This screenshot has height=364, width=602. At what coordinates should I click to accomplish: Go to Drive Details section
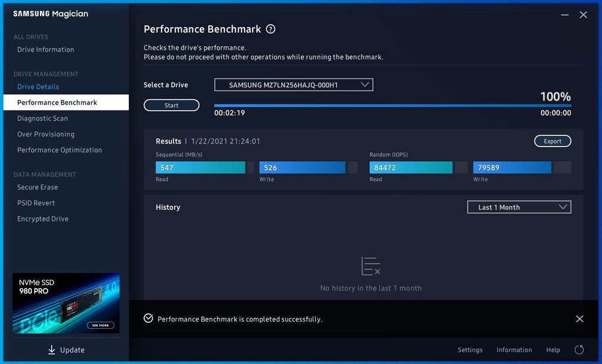[x=38, y=87]
